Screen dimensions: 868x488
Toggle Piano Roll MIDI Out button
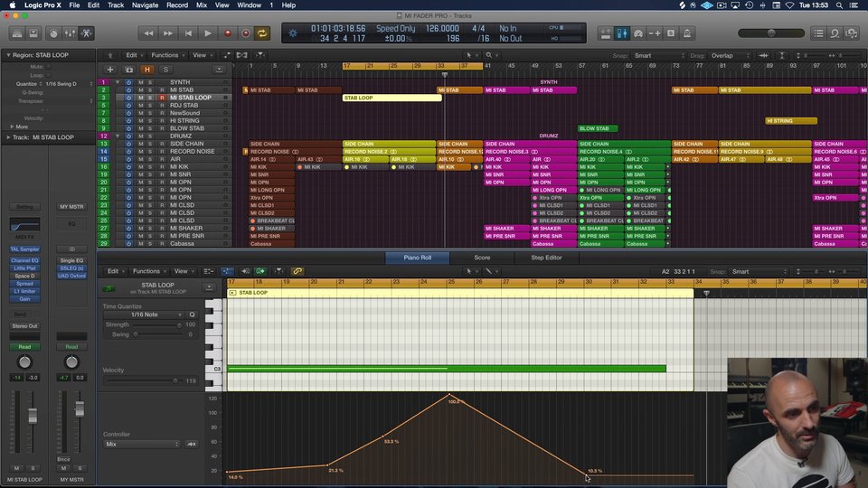click(260, 271)
